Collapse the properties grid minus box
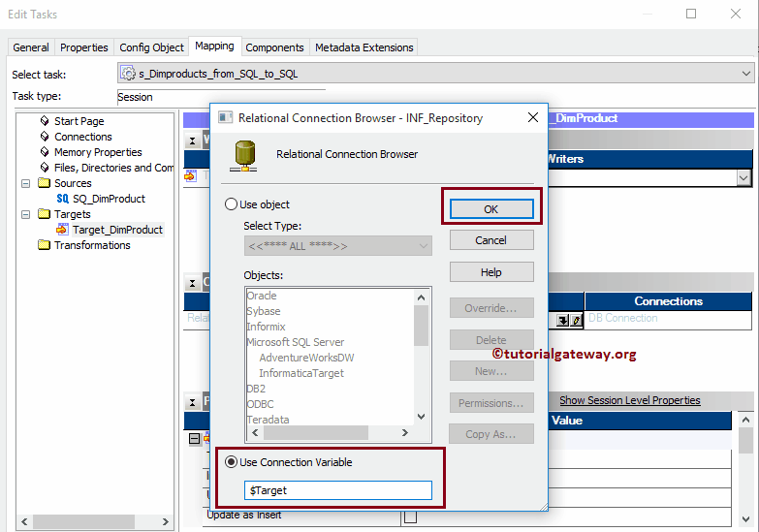Image resolution: width=759 pixels, height=532 pixels. [x=194, y=439]
